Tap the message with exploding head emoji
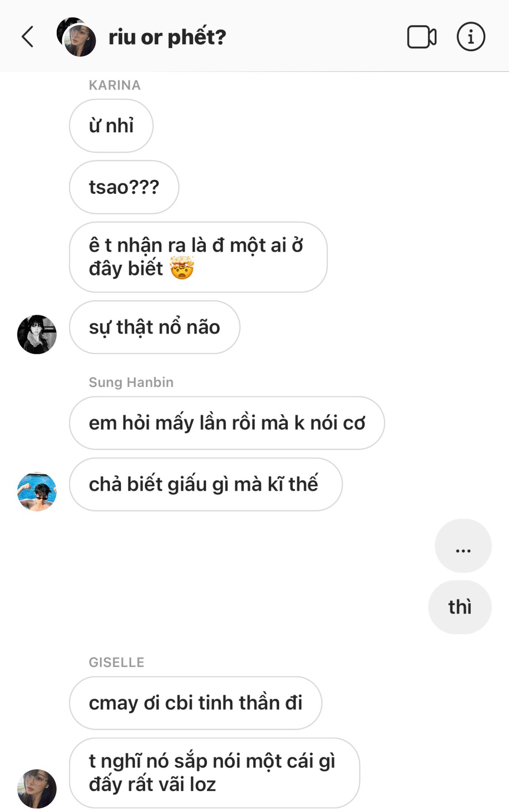Image resolution: width=509 pixels, height=812 pixels. [x=198, y=257]
